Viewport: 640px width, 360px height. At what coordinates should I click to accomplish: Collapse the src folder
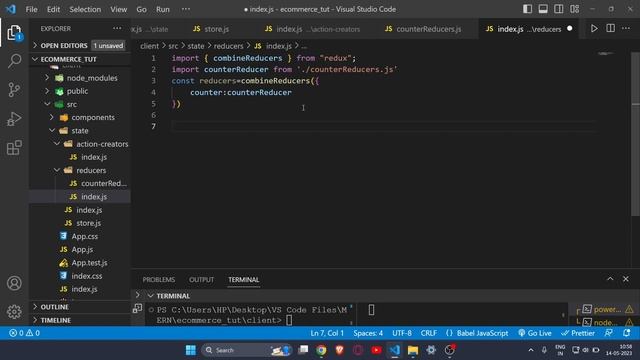(72, 104)
